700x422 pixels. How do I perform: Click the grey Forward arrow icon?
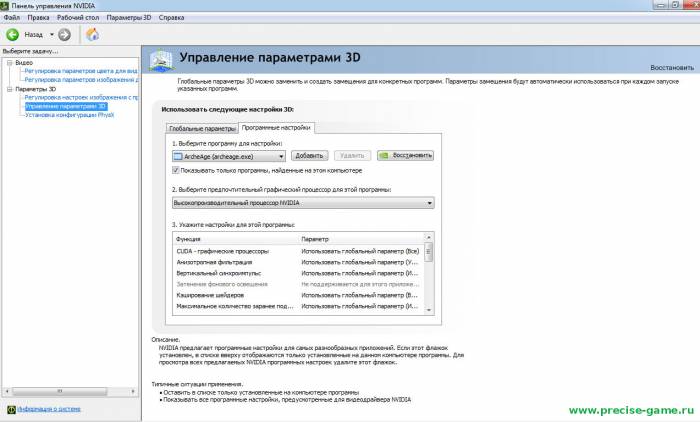pos(64,34)
